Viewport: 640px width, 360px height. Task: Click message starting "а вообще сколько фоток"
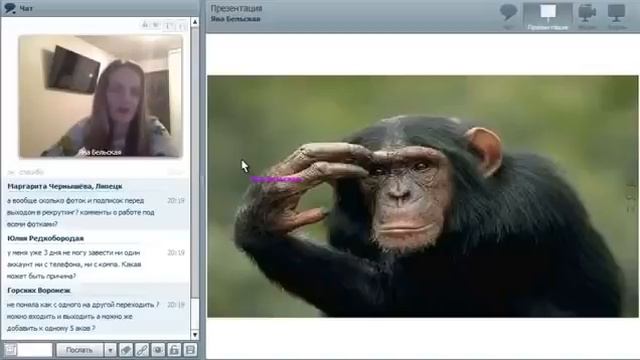tap(81, 212)
